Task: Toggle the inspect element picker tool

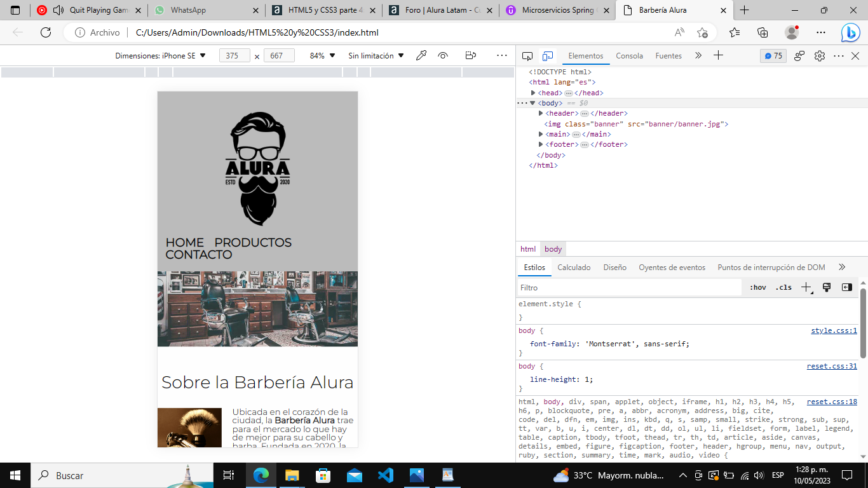Action: (x=527, y=56)
